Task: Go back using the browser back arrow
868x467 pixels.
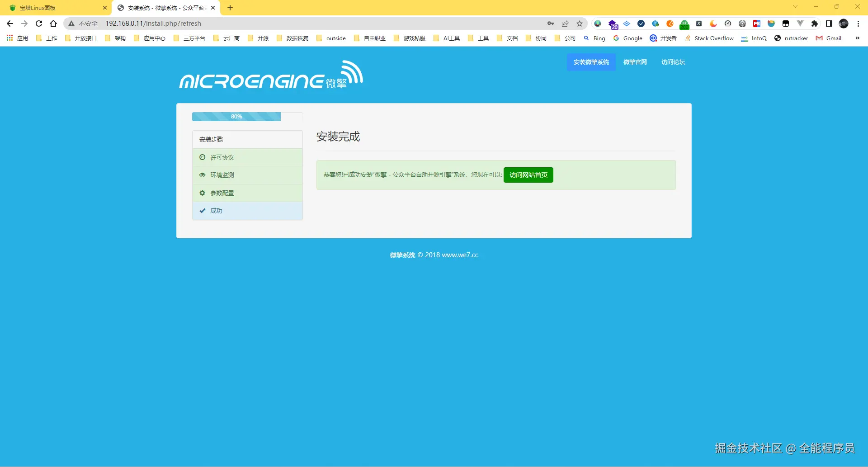Action: tap(10, 24)
